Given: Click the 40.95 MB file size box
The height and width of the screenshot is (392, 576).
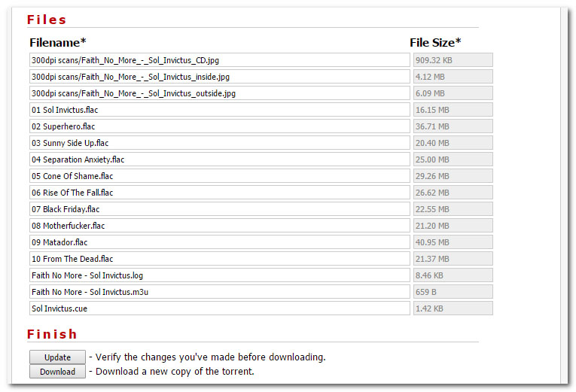Looking at the screenshot, I should (453, 242).
